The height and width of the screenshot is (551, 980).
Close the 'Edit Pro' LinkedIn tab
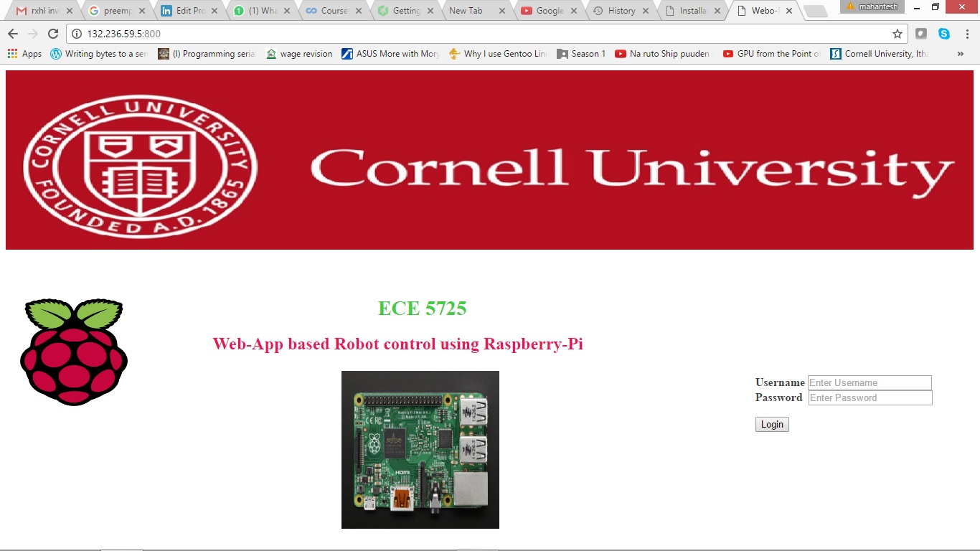click(x=215, y=11)
